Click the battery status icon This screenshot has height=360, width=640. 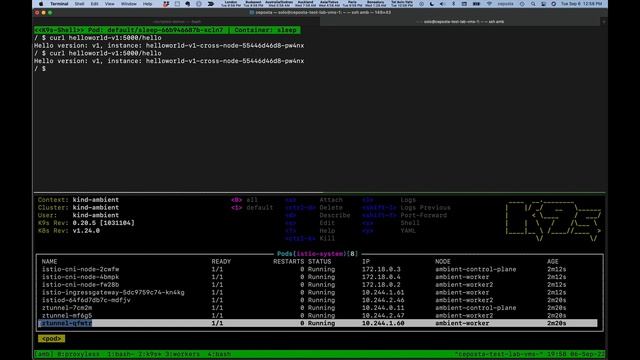coord(476,4)
